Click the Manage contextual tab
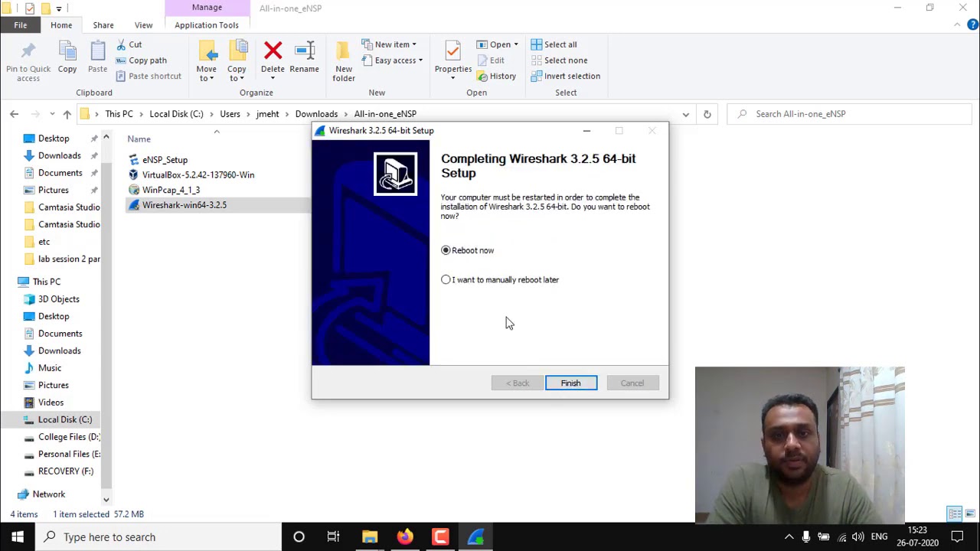 click(207, 8)
